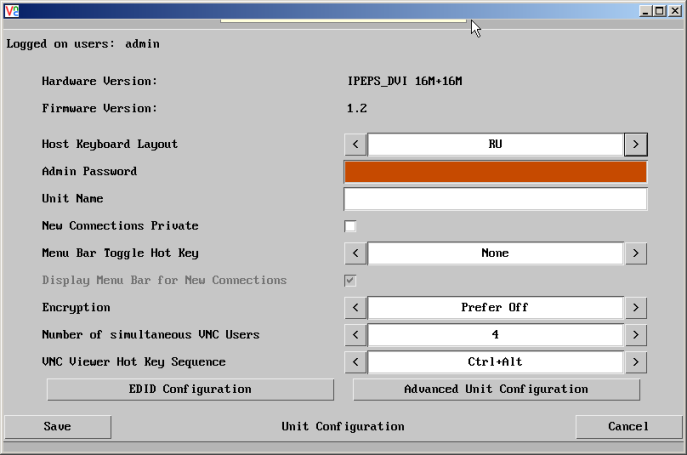Close the viewer window

(x=675, y=11)
